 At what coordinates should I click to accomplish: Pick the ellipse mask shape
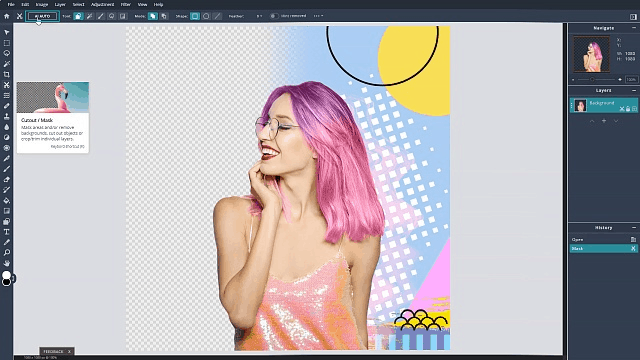(x=206, y=16)
